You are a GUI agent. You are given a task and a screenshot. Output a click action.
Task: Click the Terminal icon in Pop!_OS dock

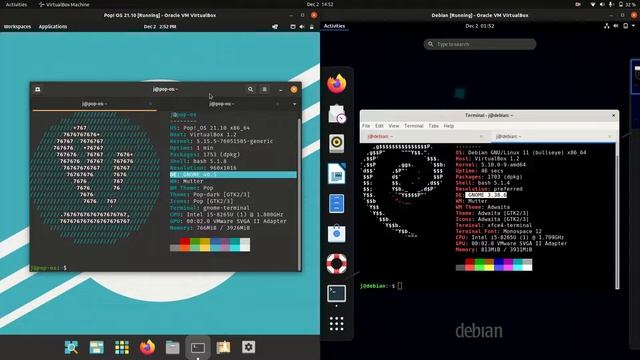(x=198, y=348)
